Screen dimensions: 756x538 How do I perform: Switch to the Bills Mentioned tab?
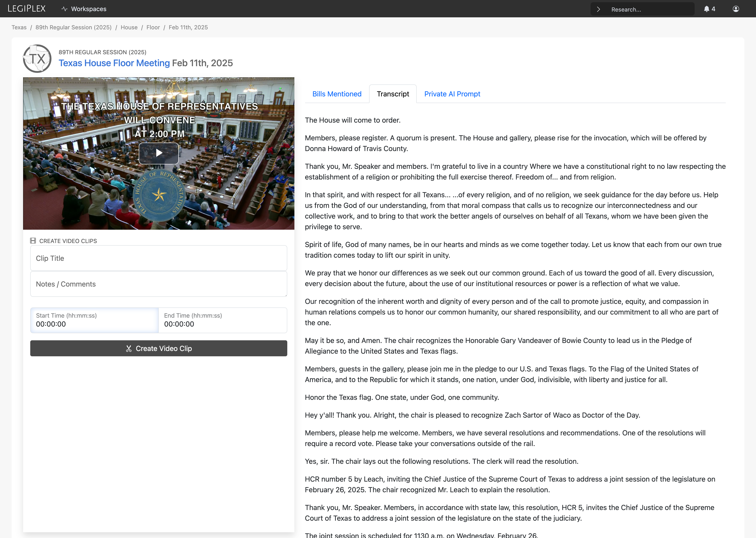(337, 94)
